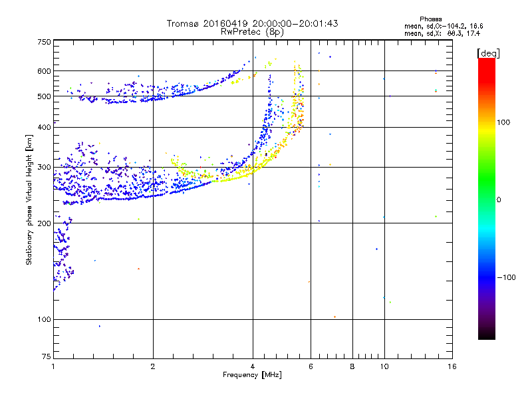Click the y-axis tick label '400'
Viewport: 532px width, 399px height.
pyautogui.click(x=44, y=127)
